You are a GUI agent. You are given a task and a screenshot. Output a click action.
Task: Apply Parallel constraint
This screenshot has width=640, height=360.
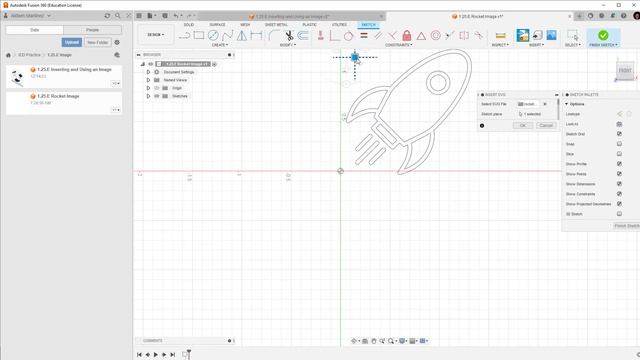378,36
